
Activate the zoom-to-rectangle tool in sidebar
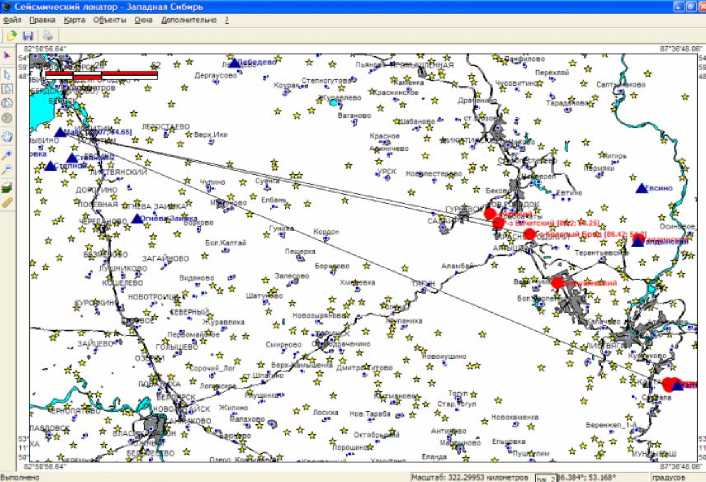click(7, 89)
